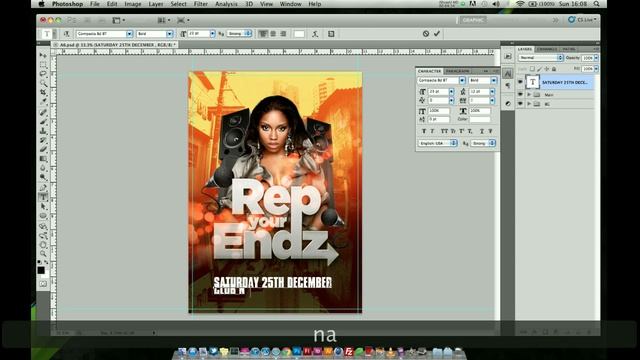Select the Horizontal Type tool in the toolbox
This screenshot has width=640, height=360.
coord(43,197)
